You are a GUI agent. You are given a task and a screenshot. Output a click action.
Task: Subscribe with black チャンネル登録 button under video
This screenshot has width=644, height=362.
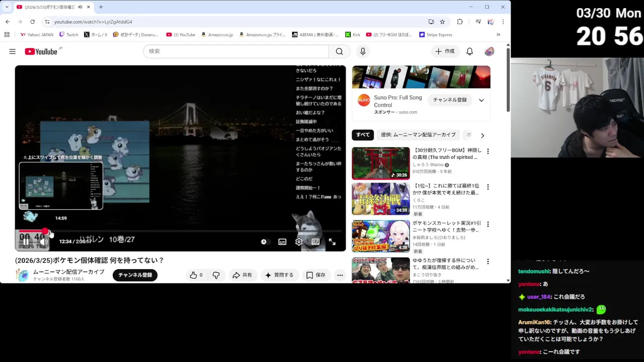click(135, 275)
